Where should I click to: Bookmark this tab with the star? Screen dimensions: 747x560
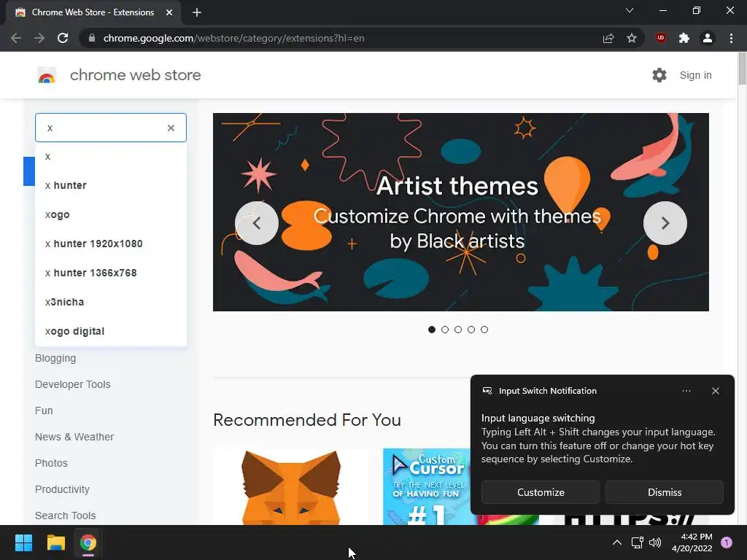click(632, 38)
